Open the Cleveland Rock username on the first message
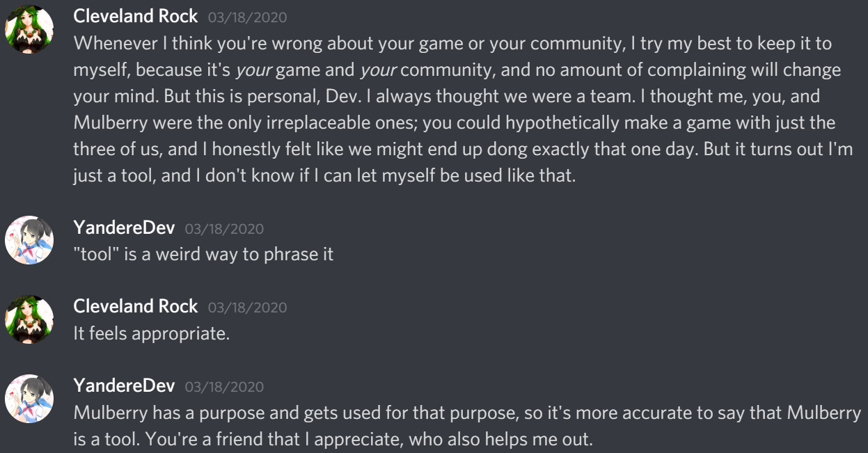 click(136, 17)
